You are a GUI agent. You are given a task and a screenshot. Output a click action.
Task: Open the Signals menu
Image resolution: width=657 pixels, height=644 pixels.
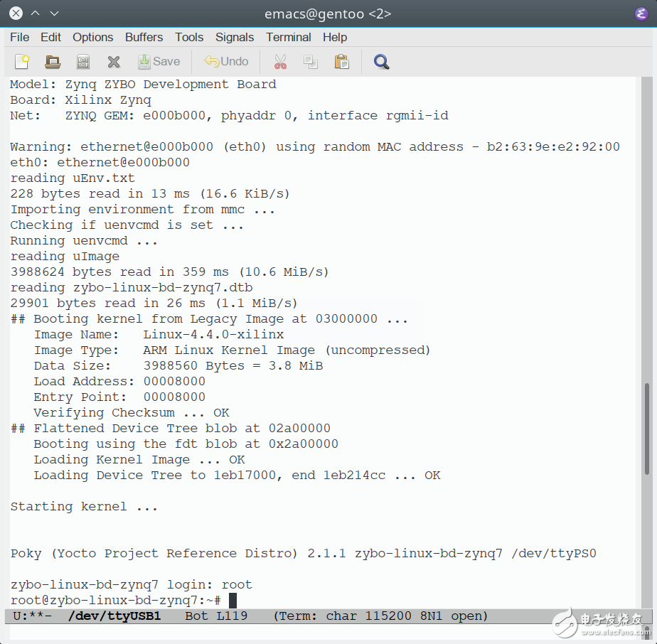click(x=235, y=37)
